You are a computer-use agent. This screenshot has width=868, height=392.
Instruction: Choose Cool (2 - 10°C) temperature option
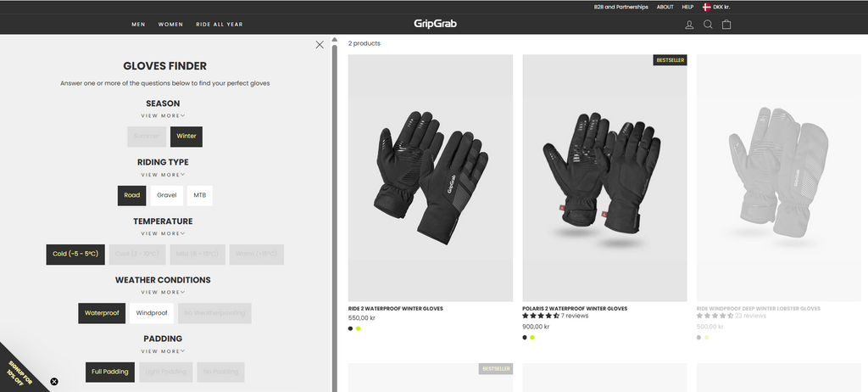[137, 255]
